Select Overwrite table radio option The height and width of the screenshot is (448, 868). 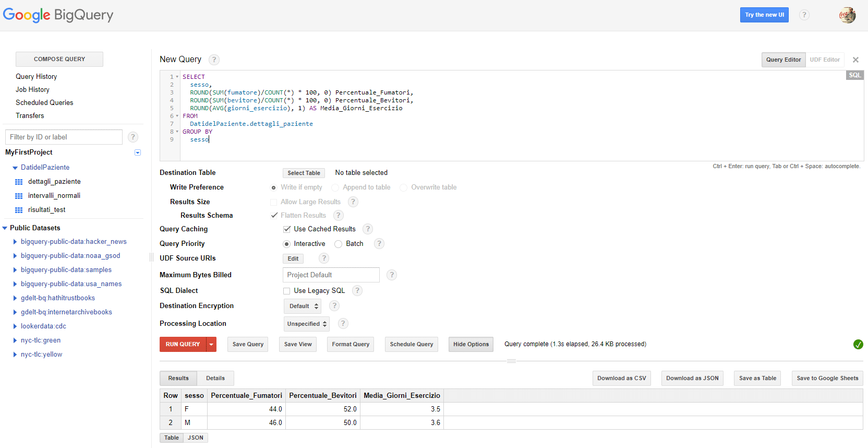click(403, 187)
